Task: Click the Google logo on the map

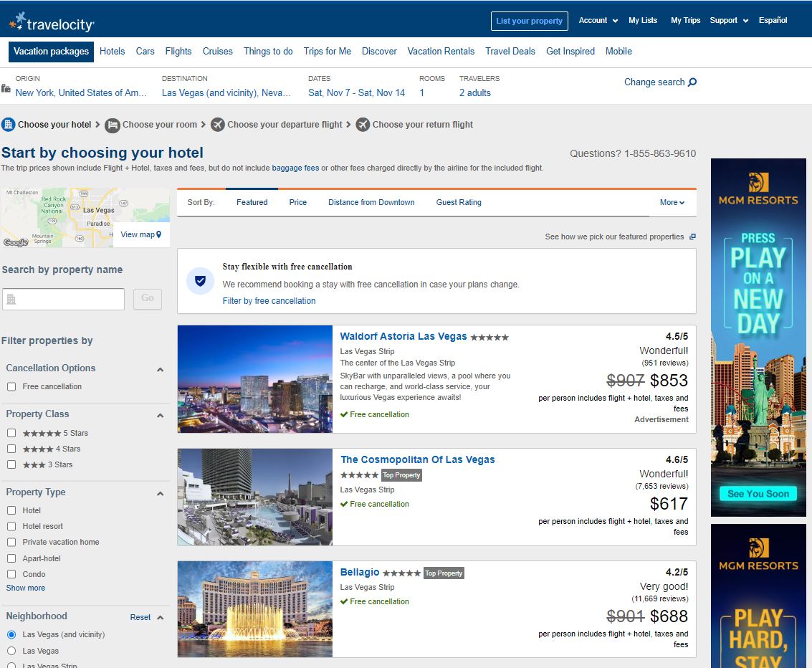Action: tap(16, 242)
